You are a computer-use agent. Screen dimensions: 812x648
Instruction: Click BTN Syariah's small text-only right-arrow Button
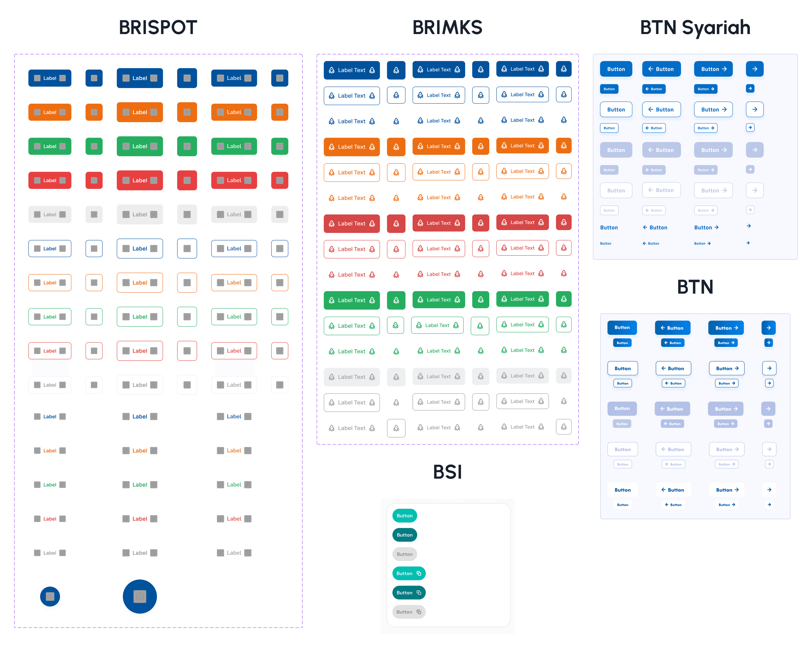point(702,243)
